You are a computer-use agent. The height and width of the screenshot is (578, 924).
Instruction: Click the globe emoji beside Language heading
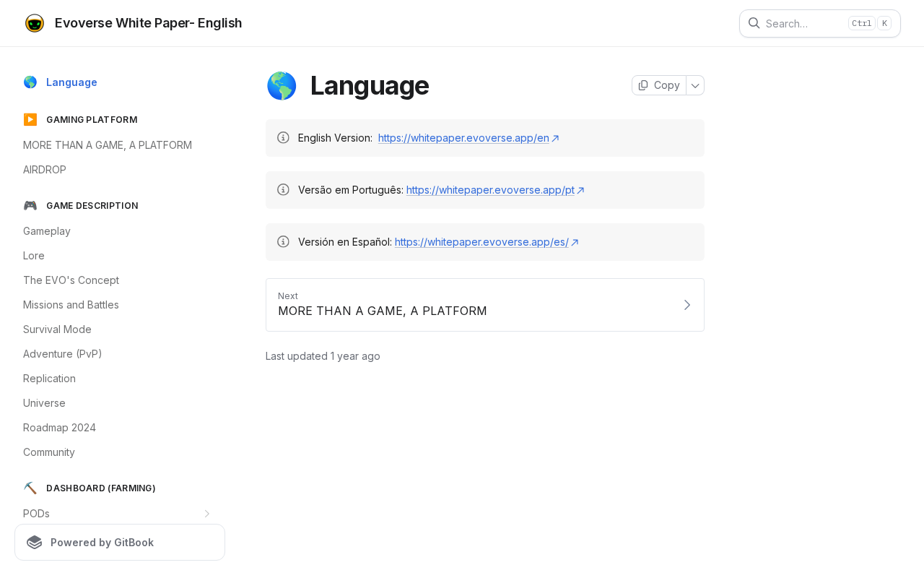(282, 86)
